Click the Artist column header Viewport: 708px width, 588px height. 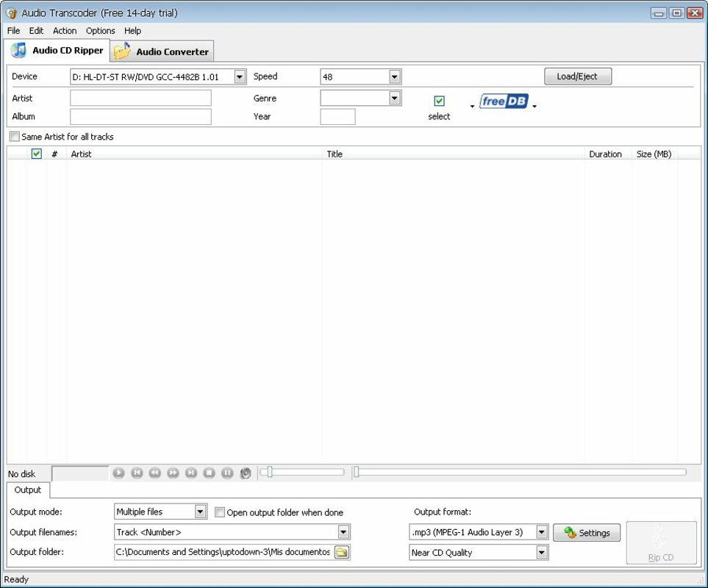click(x=194, y=154)
